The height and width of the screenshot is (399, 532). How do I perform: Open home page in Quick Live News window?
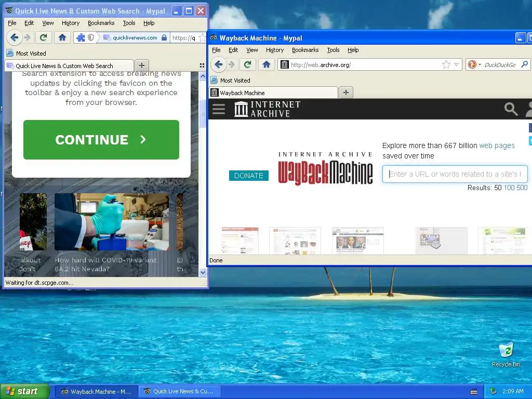point(62,37)
